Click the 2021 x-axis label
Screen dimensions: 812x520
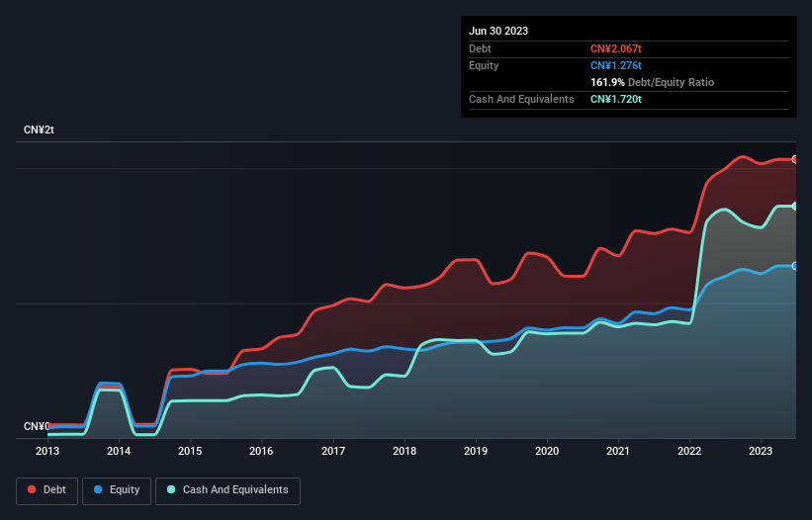[x=618, y=451]
